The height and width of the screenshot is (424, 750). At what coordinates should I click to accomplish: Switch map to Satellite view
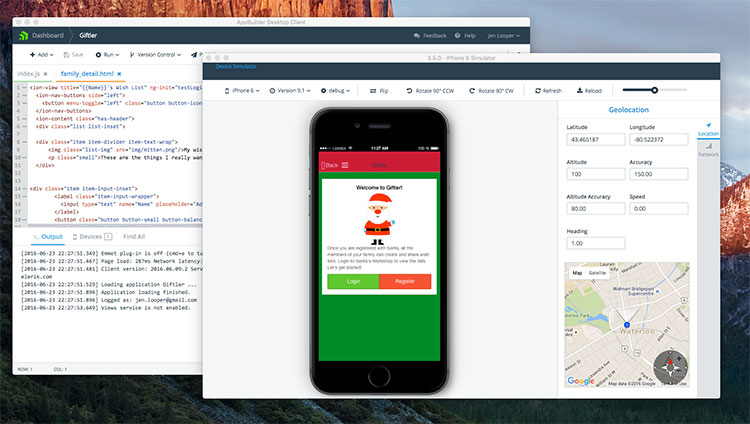(x=597, y=273)
